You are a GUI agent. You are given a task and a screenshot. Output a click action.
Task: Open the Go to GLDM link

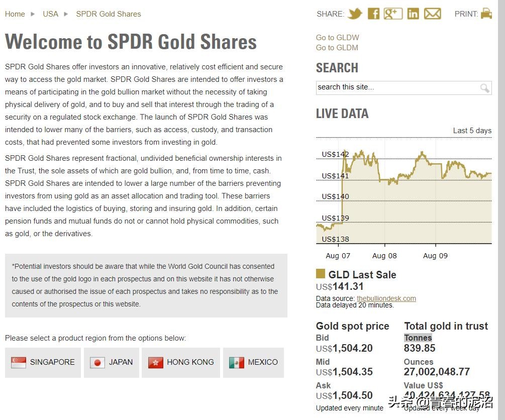tap(337, 48)
